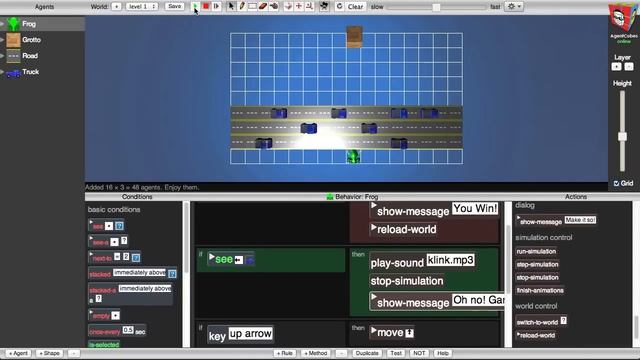This screenshot has width=640, height=360.
Task: Click the '+ Rule' button
Action: 284,353
